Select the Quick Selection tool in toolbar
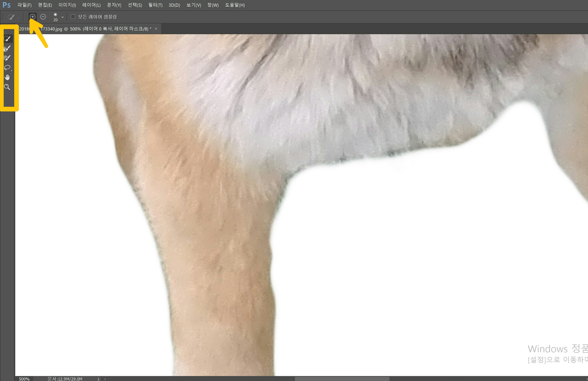This screenshot has width=588, height=381. [x=7, y=39]
